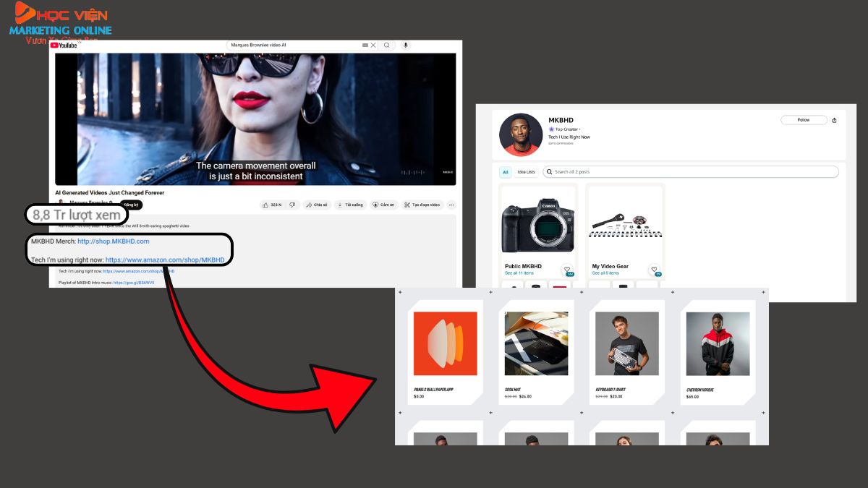Favorite the Public MKBHD list with the heart
Viewport: 868px width, 488px height.
(568, 270)
